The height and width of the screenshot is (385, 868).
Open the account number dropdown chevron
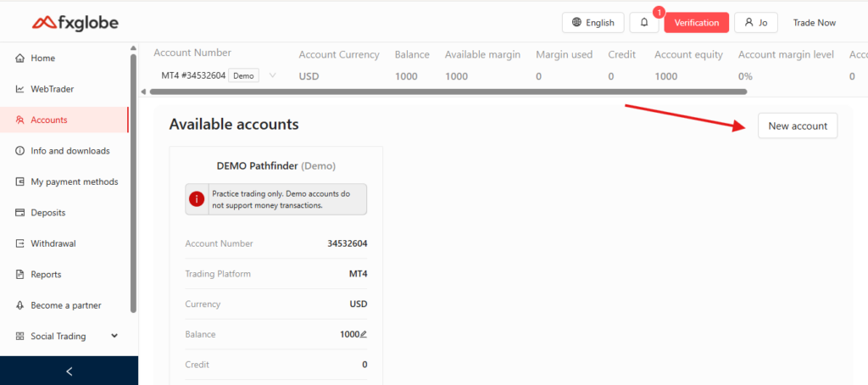coord(272,75)
